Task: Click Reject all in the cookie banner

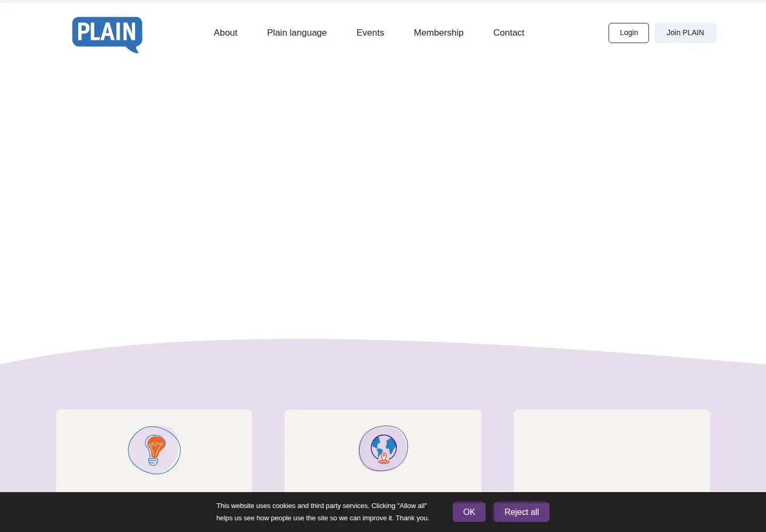Action: 521,512
